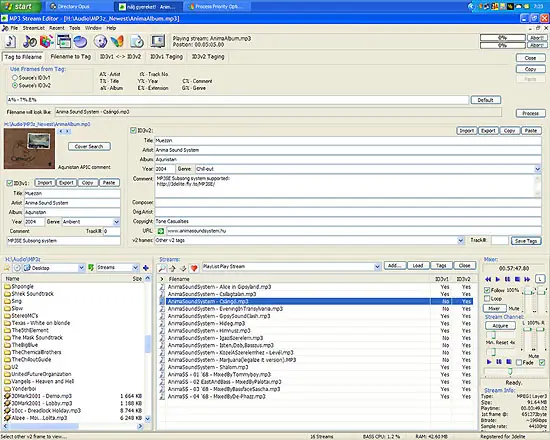Switch to the ID3v2 Taging tab
Image resolution: width=550 pixels, height=440 pixels.
[208, 56]
